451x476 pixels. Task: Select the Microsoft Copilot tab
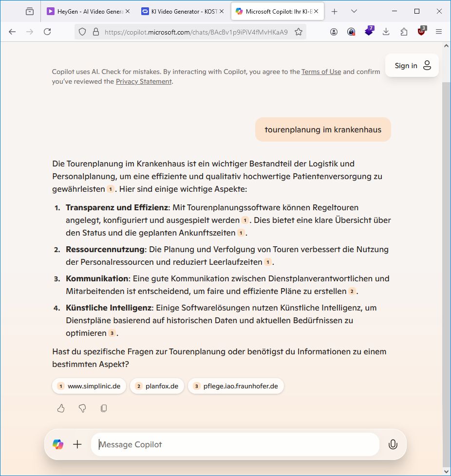[278, 12]
